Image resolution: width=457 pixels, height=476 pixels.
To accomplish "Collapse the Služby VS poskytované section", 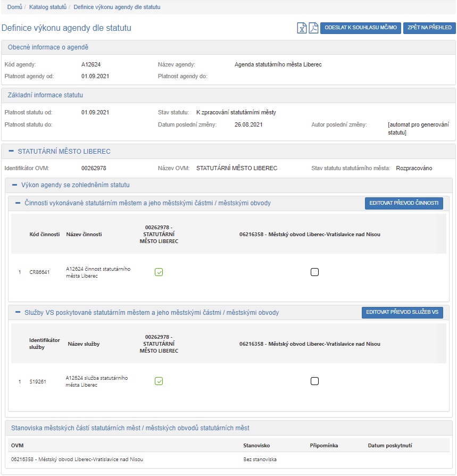I will pyautogui.click(x=18, y=313).
